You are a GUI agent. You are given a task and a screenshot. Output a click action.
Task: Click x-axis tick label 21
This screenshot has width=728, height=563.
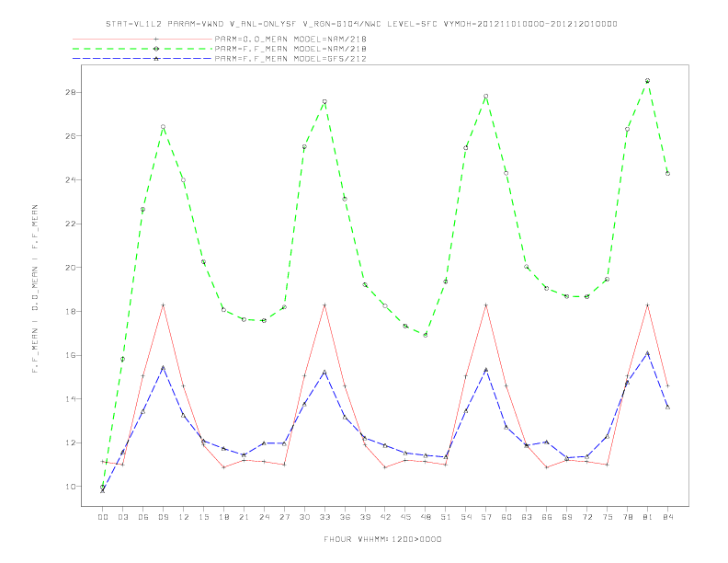click(x=244, y=517)
